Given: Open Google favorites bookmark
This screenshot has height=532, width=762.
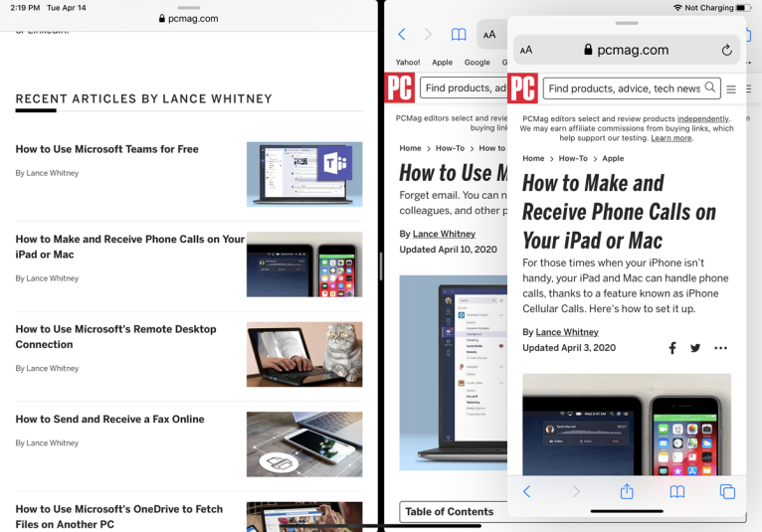Looking at the screenshot, I should click(477, 63).
